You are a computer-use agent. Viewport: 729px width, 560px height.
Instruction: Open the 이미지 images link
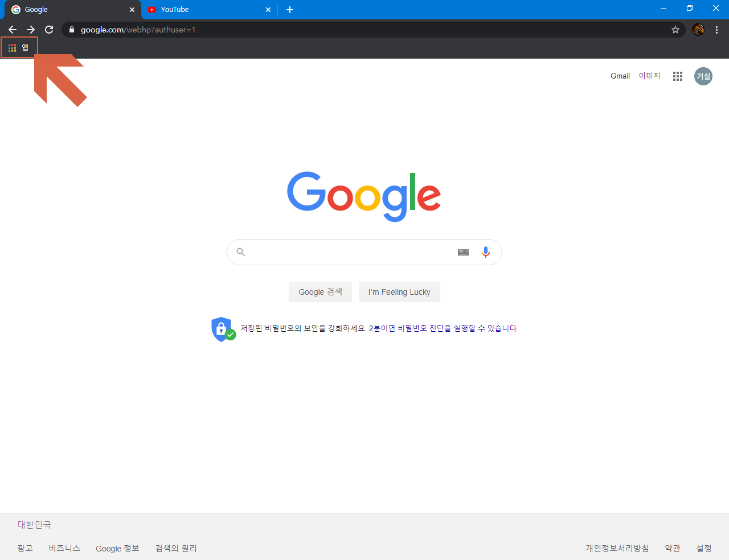pyautogui.click(x=649, y=76)
